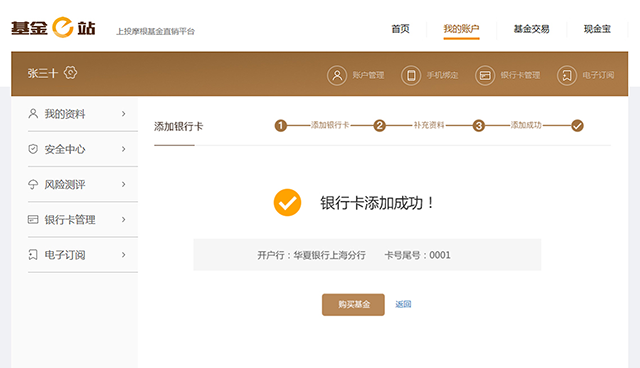
Task: Click 开户行：华夏银行上海分行 text
Action: point(311,255)
